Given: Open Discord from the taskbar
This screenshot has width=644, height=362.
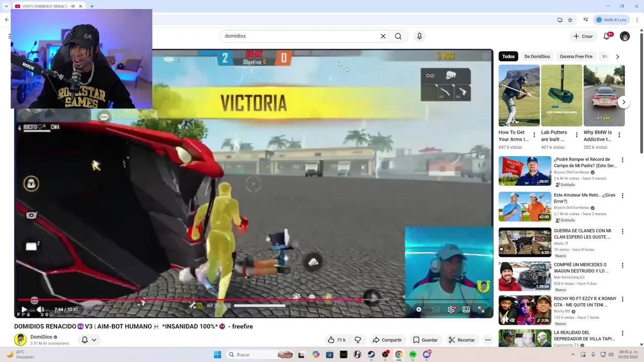Looking at the screenshot, I should pos(427,354).
